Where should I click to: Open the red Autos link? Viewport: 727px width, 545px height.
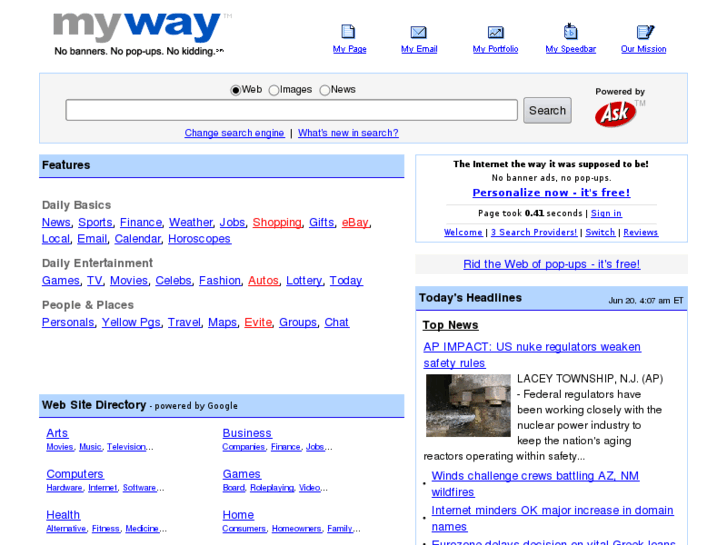(263, 281)
